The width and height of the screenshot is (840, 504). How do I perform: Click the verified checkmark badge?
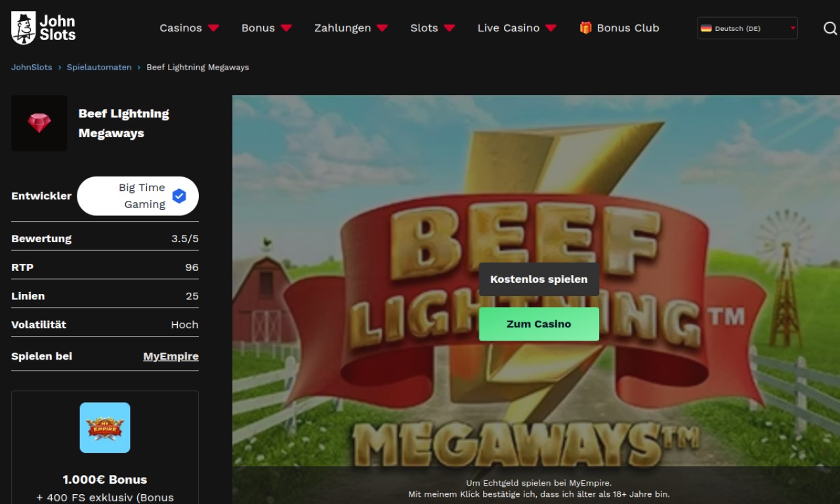(x=178, y=196)
